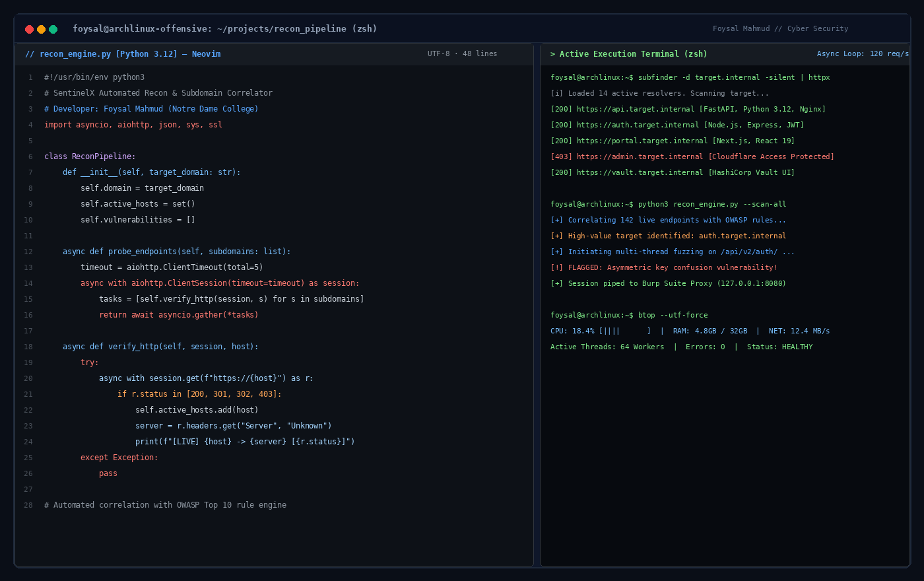The height and width of the screenshot is (581, 924).
Task: Click the if r.status in [200, 301...] line
Action: (199, 394)
